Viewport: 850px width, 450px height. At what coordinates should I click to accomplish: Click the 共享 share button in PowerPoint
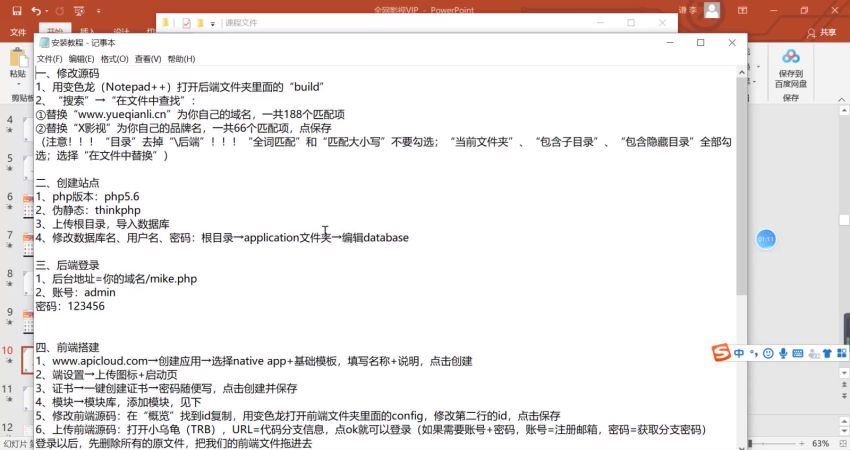point(821,33)
